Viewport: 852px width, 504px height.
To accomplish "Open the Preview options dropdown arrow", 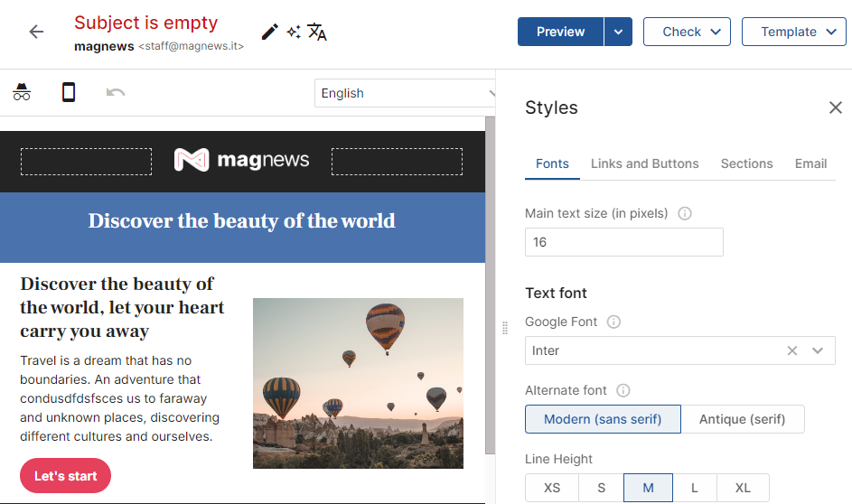I will (618, 32).
